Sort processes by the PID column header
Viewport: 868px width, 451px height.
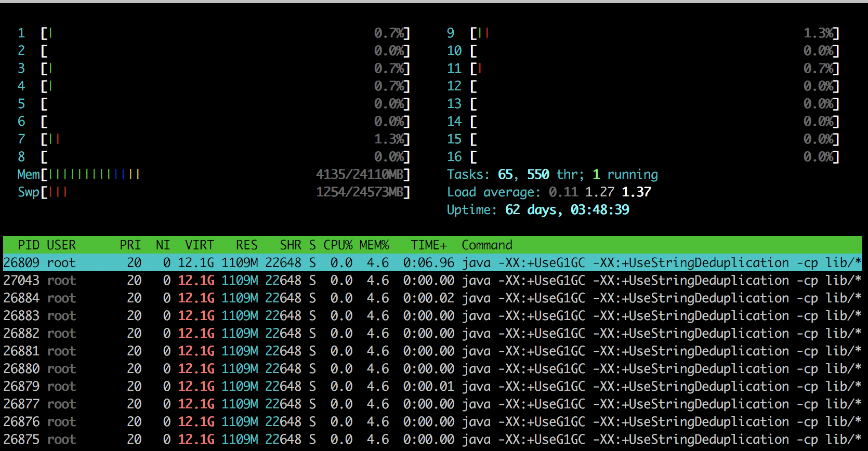(x=29, y=245)
